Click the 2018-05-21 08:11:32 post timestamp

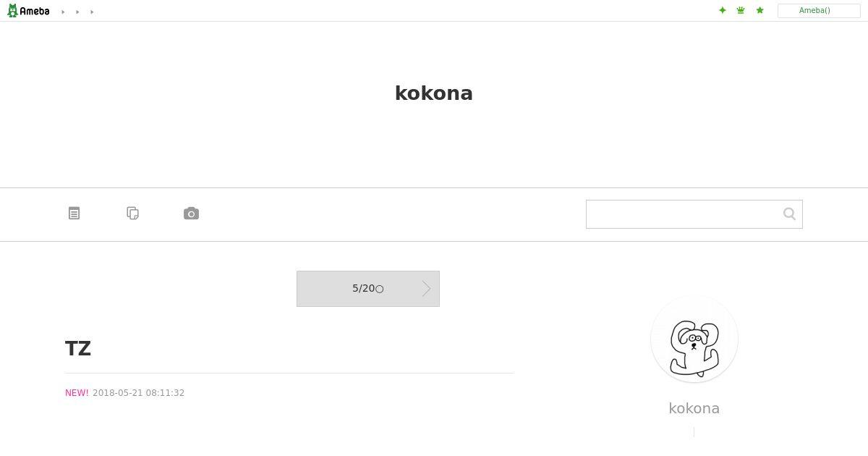[138, 393]
